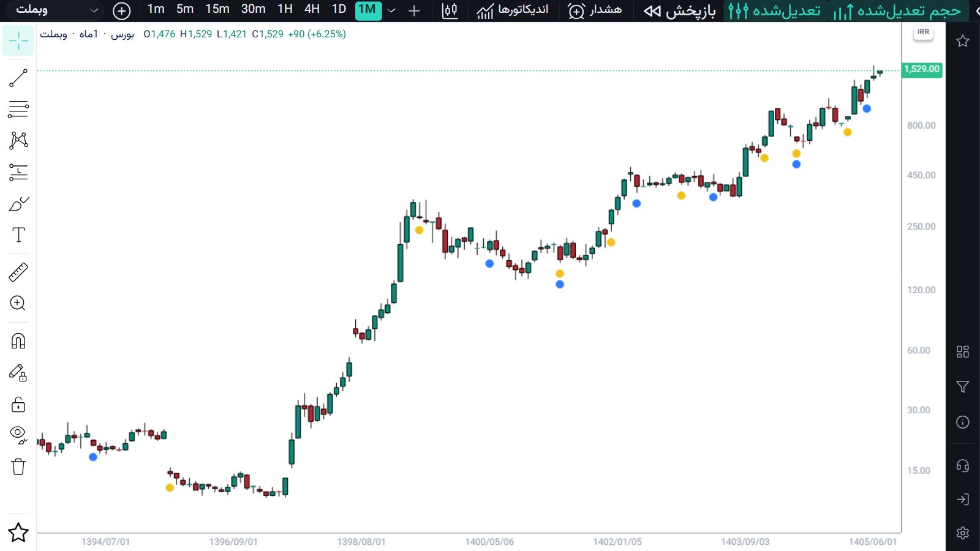Open the filter funnel icon
Screen dimensions: 980x551
click(963, 387)
